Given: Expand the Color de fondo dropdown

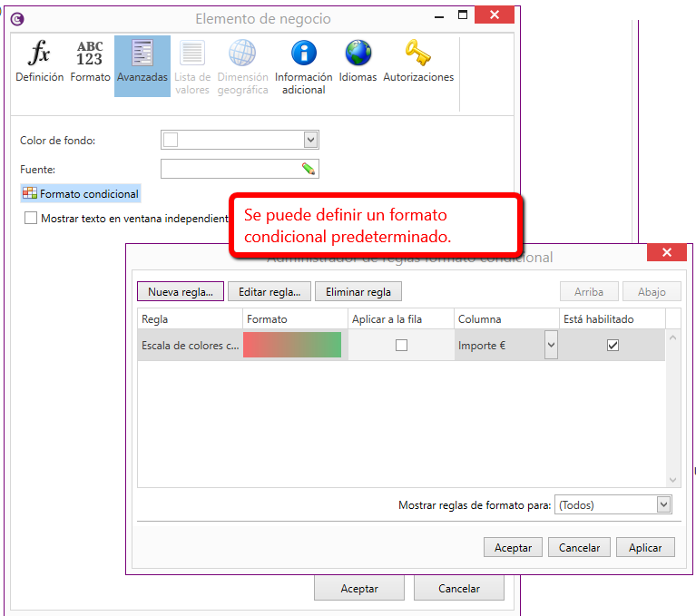Looking at the screenshot, I should [x=310, y=140].
